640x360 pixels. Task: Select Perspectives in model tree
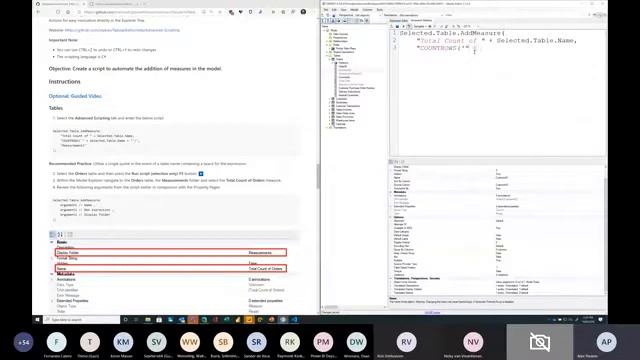[x=340, y=38]
